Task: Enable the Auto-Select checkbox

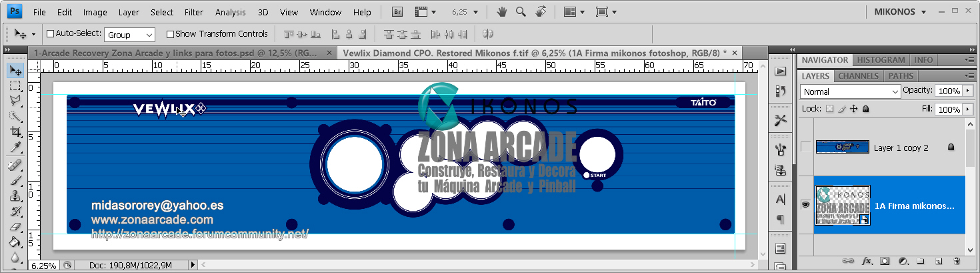Action: [51, 34]
